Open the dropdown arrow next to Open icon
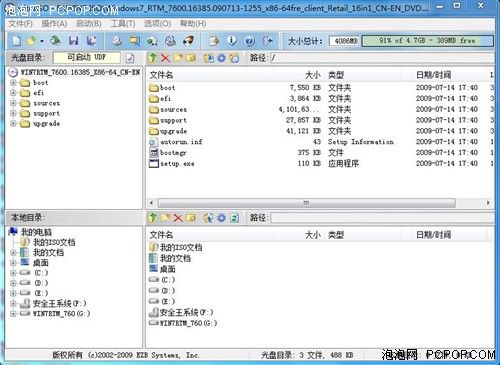500x365 pixels. click(x=42, y=41)
